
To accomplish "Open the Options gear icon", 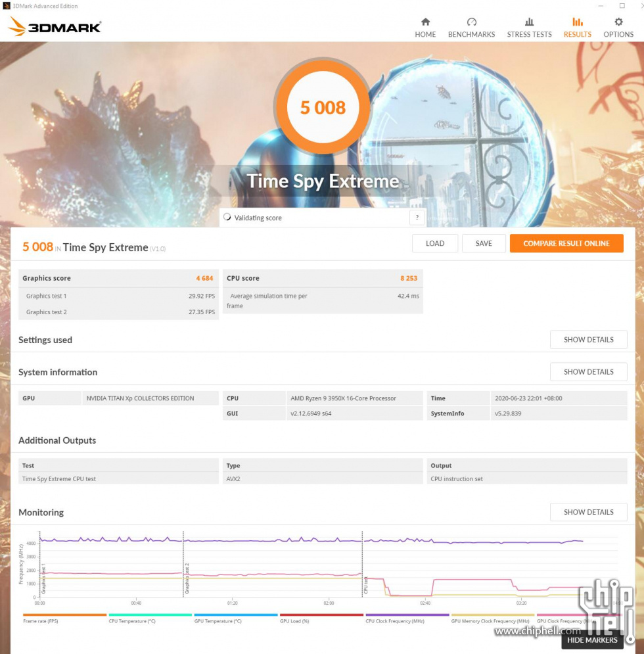I will pyautogui.click(x=618, y=22).
